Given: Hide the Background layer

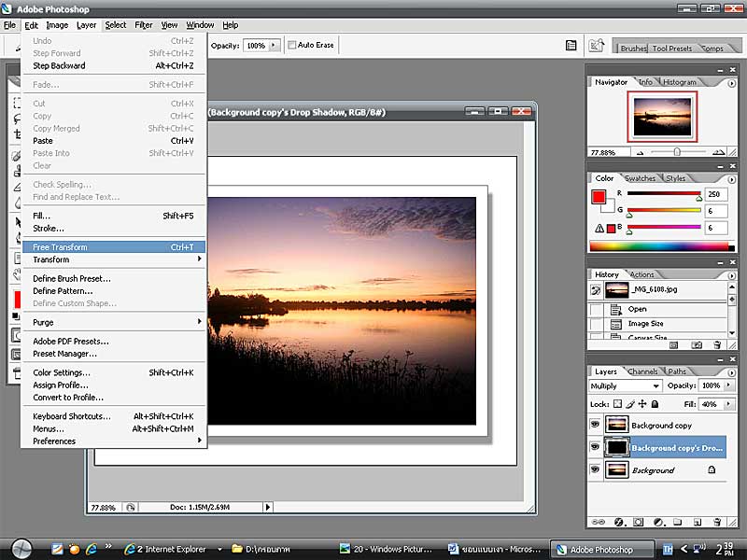Looking at the screenshot, I should tap(595, 469).
